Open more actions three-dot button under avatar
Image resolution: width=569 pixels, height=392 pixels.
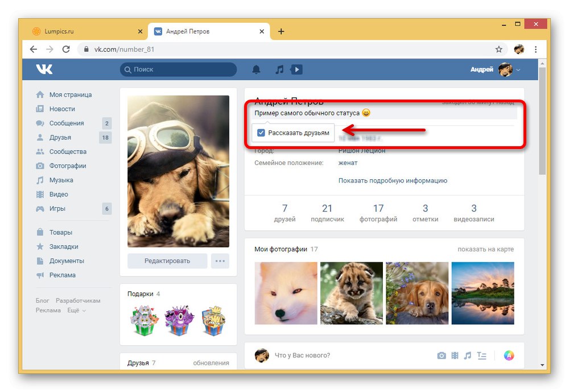click(220, 261)
